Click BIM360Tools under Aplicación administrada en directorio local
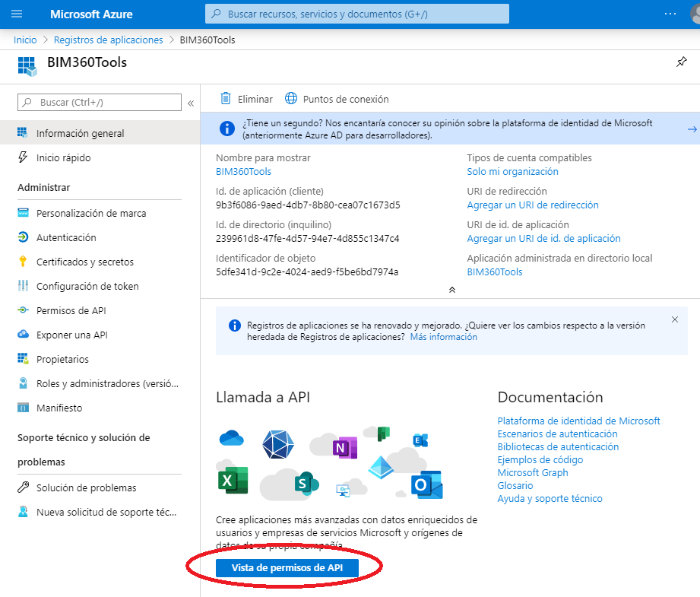Screen dimensions: 700x597 pos(495,272)
